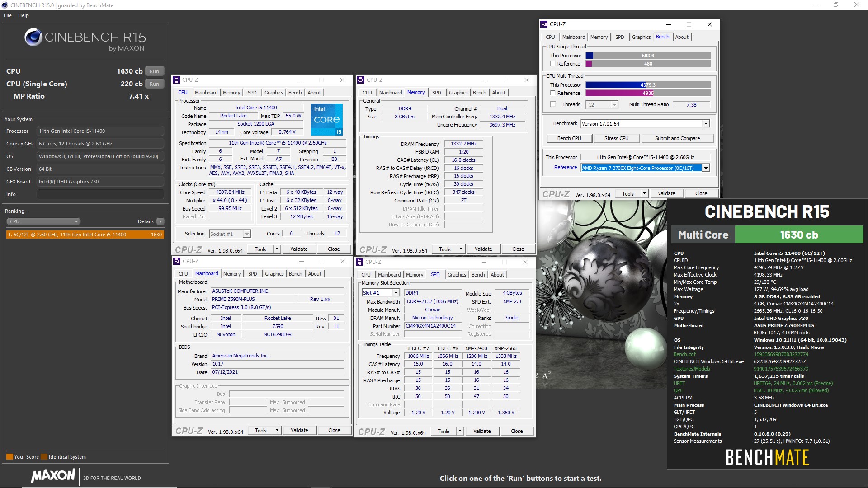Click the Part Number CMK4GX4M1A2400C14 field
The height and width of the screenshot is (488, 868).
pyautogui.click(x=432, y=326)
